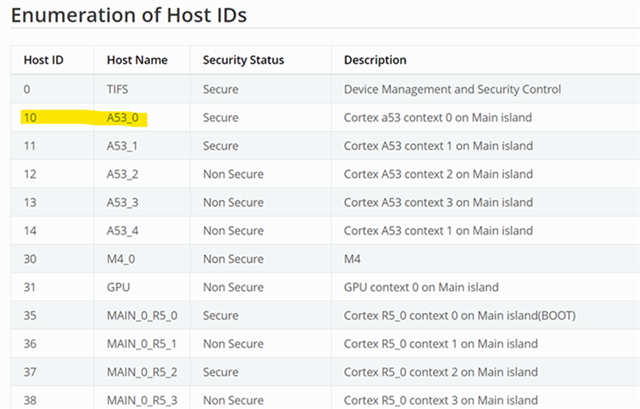Click the GPU host name cell
The image size is (640, 409).
pyautogui.click(x=120, y=288)
